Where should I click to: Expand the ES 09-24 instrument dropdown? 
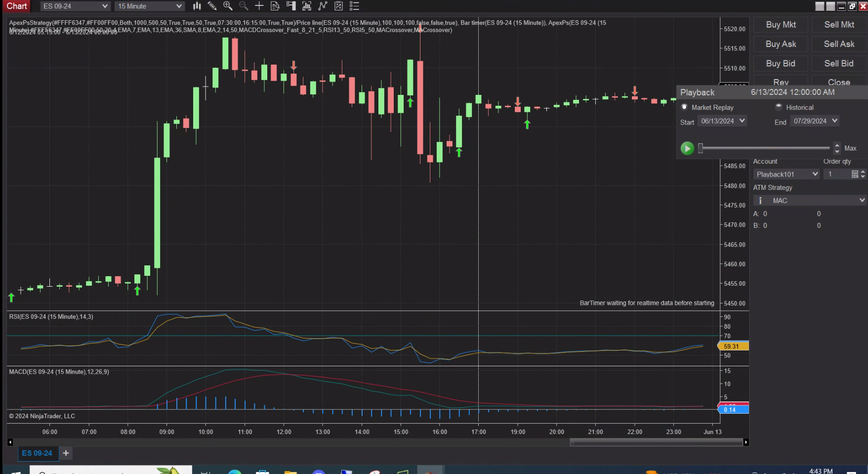tap(103, 6)
